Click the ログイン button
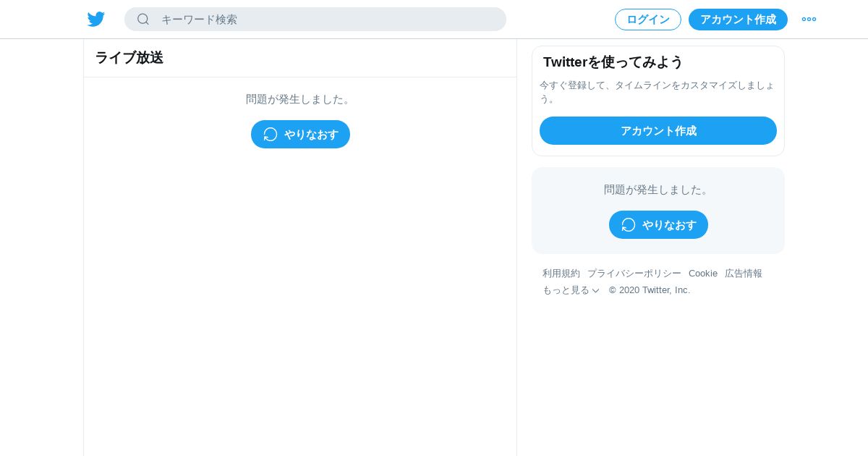The width and height of the screenshot is (868, 456). pyautogui.click(x=648, y=20)
